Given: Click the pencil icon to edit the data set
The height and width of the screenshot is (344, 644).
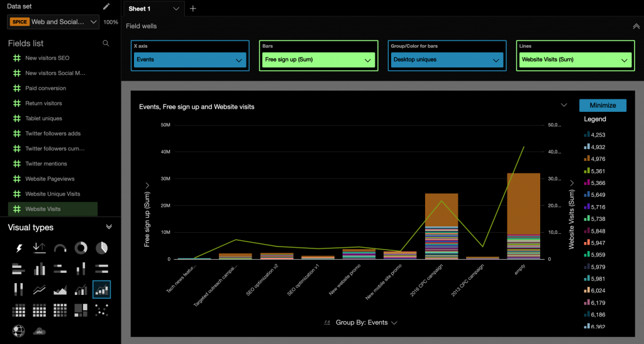Looking at the screenshot, I should tap(106, 6).
